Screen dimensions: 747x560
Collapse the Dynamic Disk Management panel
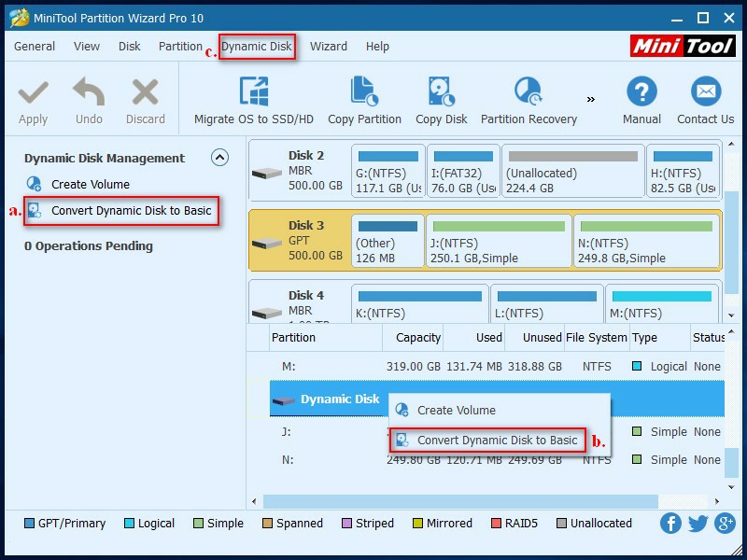pyautogui.click(x=220, y=158)
